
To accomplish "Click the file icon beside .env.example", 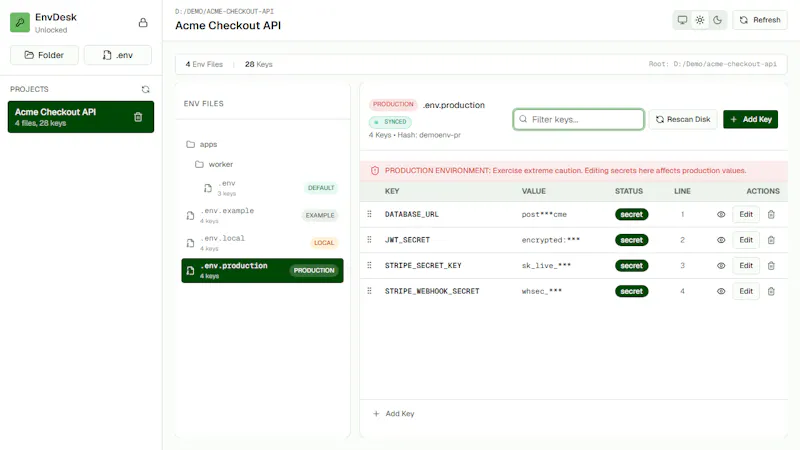I will point(190,215).
